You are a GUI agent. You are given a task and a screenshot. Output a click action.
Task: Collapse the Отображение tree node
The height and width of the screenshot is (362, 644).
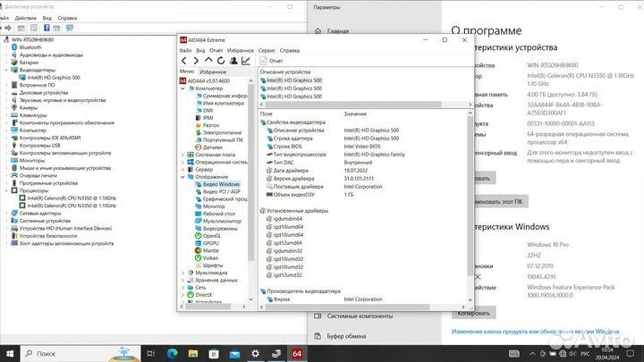click(x=182, y=177)
